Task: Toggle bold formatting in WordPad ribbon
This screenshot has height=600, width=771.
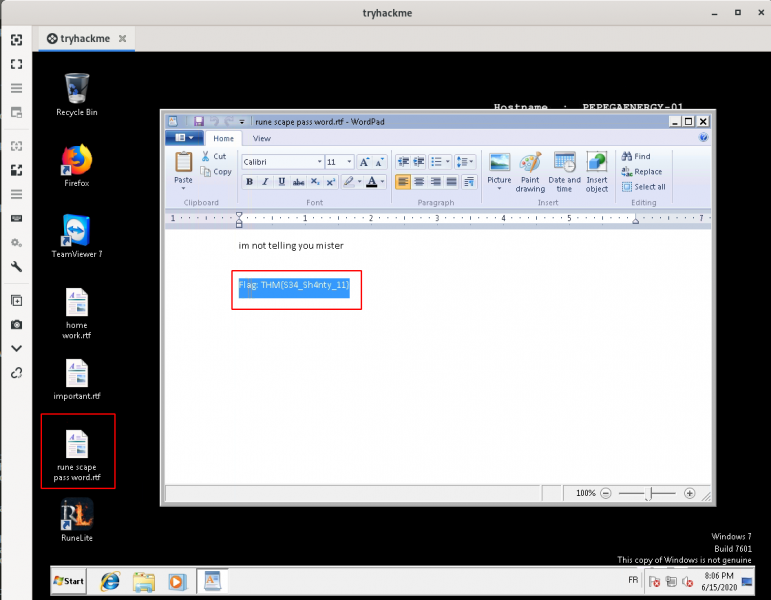Action: tap(250, 182)
